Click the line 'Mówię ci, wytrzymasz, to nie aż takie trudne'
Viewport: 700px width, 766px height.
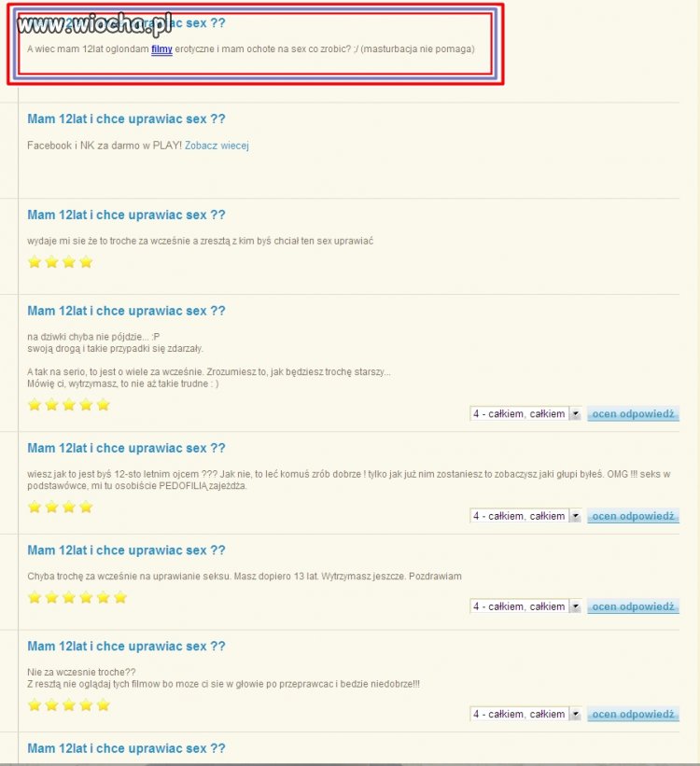(123, 384)
